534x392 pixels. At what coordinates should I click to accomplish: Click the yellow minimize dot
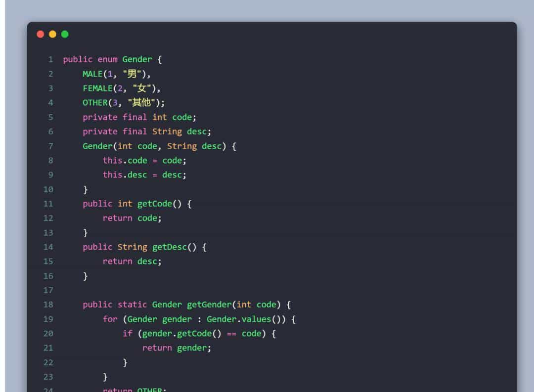52,34
